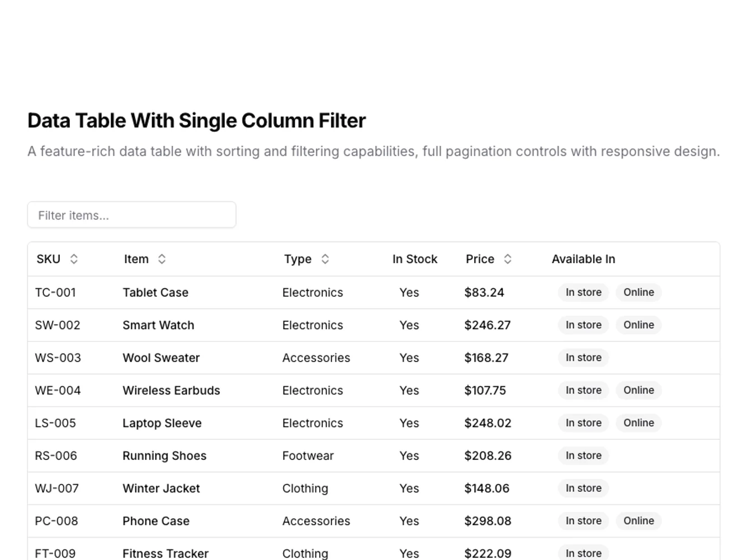Select the 'In store' badge for Tablet Case
Image resolution: width=747 pixels, height=560 pixels.
(583, 292)
